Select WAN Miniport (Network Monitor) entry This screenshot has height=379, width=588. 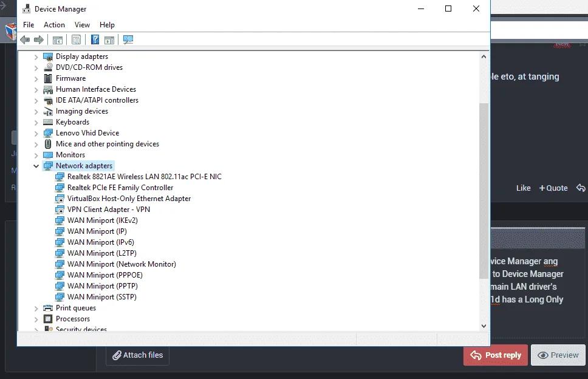click(x=121, y=264)
